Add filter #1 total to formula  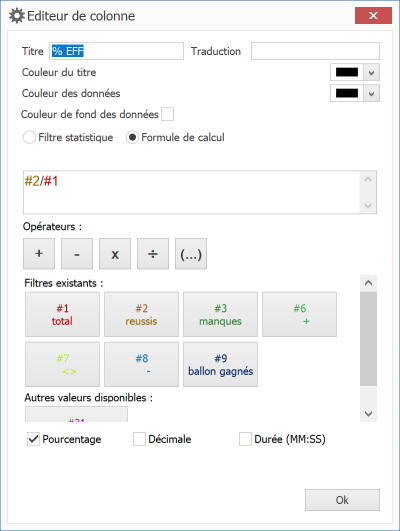tap(62, 314)
